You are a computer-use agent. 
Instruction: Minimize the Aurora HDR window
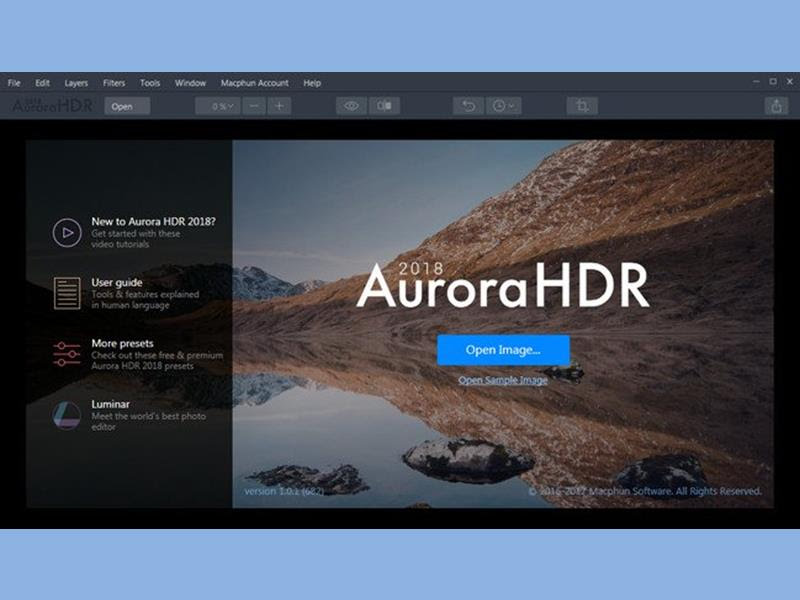click(x=756, y=82)
